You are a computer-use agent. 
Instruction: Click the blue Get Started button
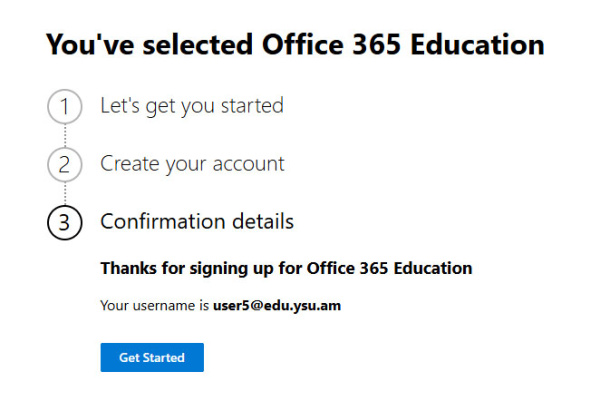coord(152,358)
